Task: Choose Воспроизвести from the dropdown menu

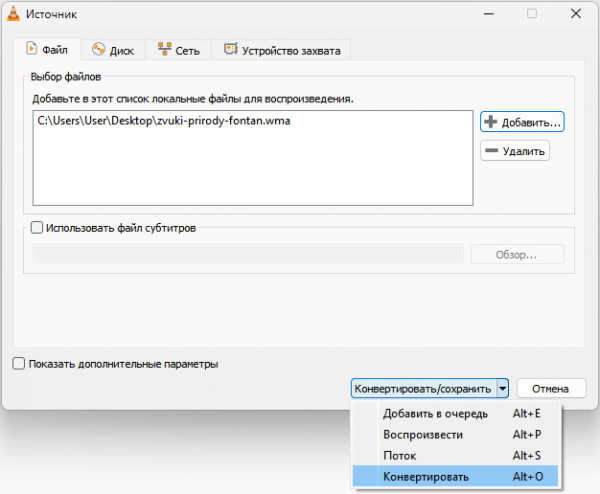Action: click(x=455, y=435)
